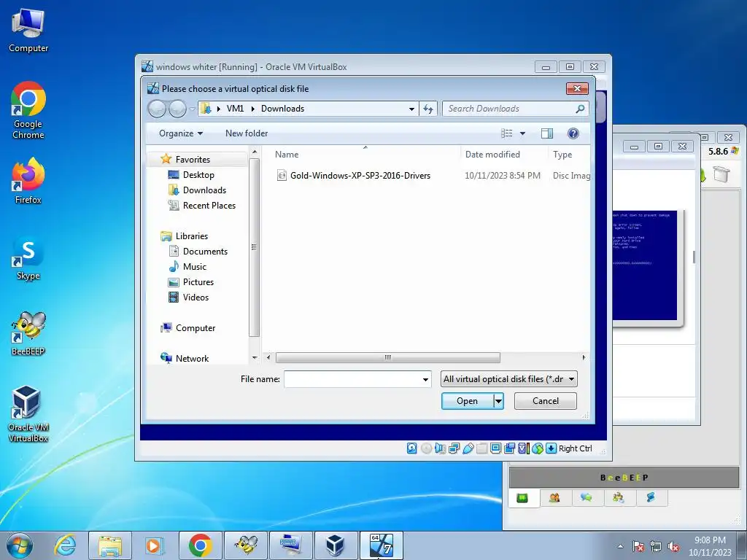This screenshot has width=747, height=560.
Task: Open the first BeeBEEP tab with green icon
Action: tap(522, 498)
